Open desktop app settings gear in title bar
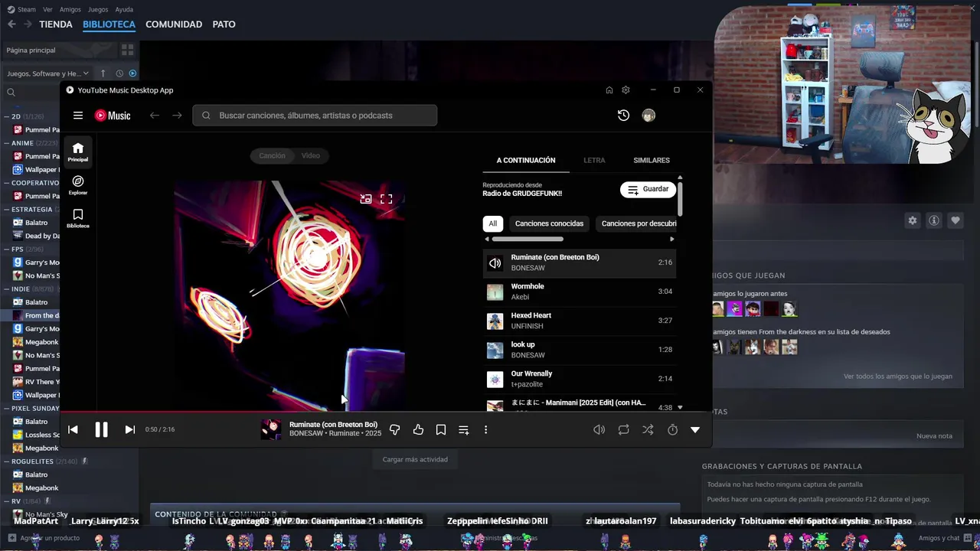 (x=626, y=90)
